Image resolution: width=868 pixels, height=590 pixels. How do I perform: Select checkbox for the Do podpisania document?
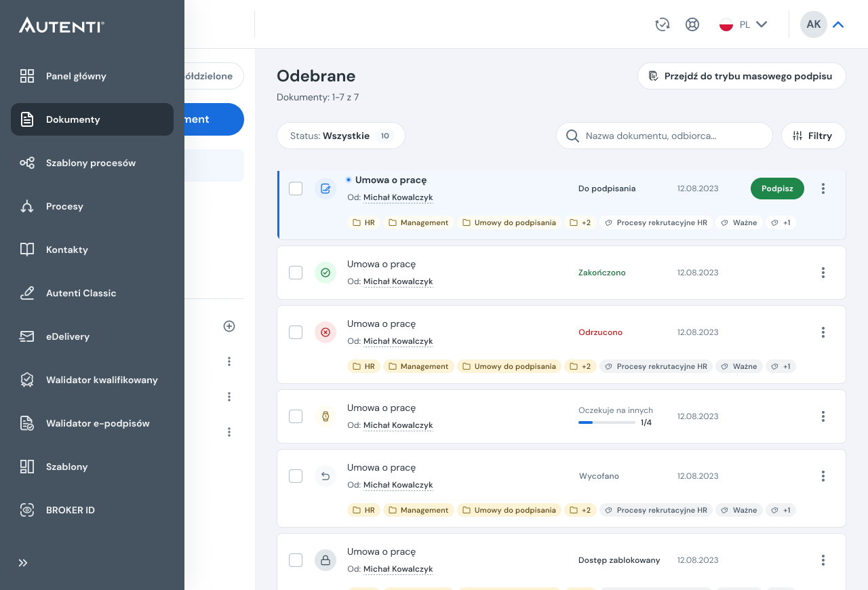click(296, 189)
